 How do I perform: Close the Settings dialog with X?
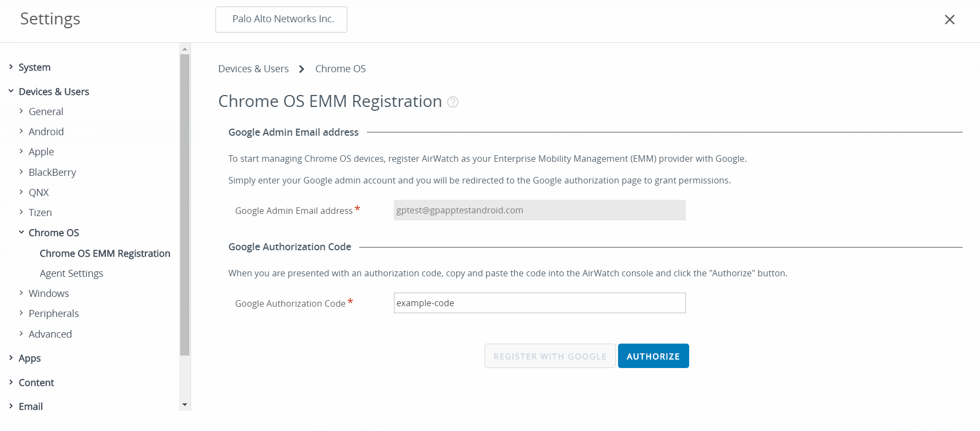[949, 20]
